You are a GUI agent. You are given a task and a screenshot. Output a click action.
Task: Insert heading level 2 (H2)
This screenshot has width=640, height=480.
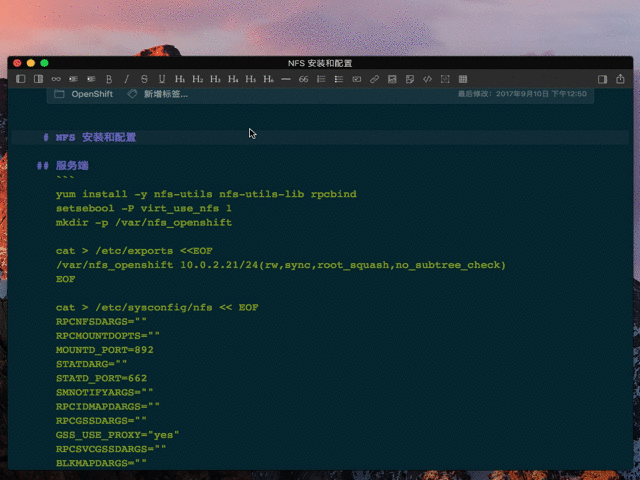tap(198, 79)
